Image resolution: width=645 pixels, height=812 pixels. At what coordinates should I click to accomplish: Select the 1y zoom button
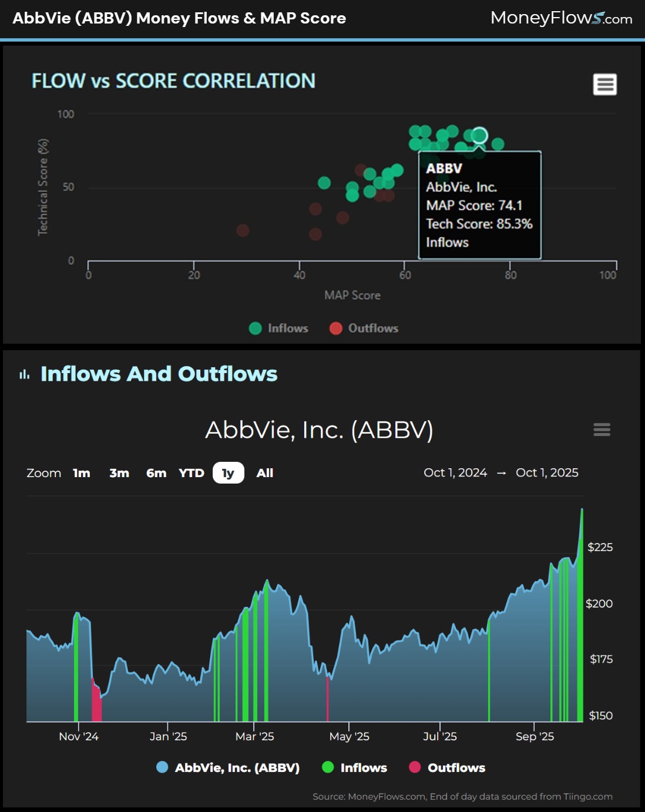228,473
